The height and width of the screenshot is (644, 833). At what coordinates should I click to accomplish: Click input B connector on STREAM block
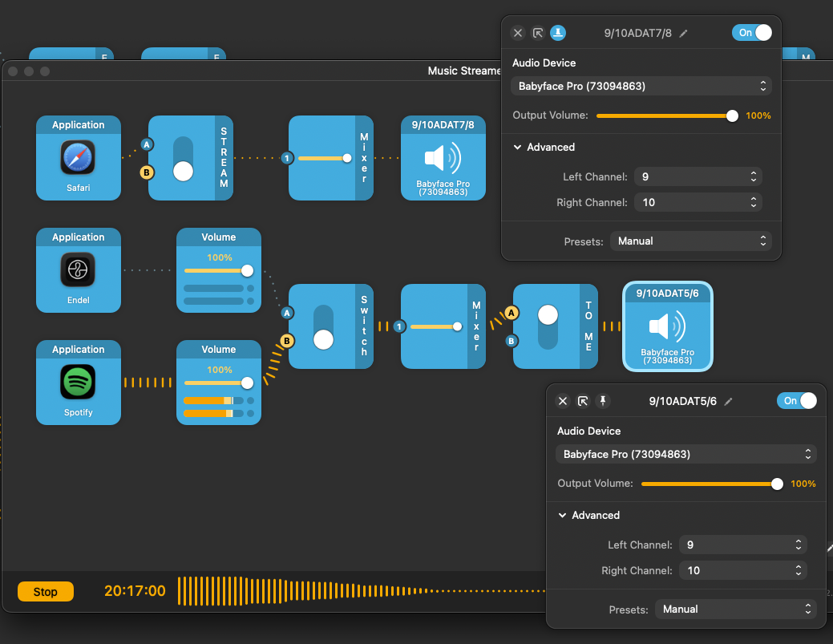click(147, 172)
